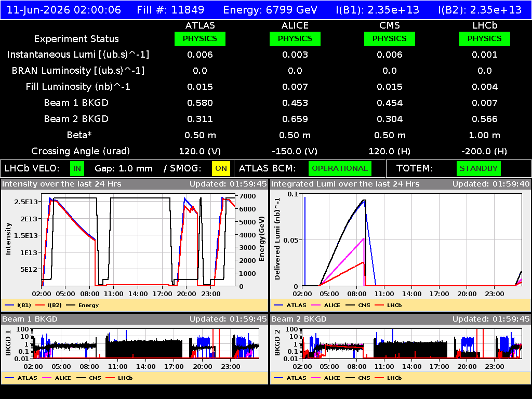Click the LHCb PHYSICS status indicator
This screenshot has width=532, height=399.
pyautogui.click(x=485, y=38)
